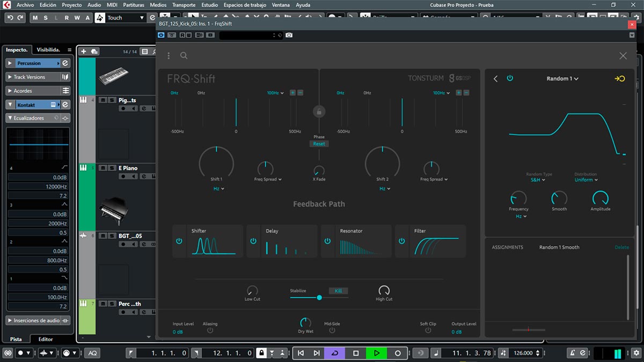Viewport: 644px width, 362px height.
Task: Switch to the Editor tab
Action: [46, 339]
